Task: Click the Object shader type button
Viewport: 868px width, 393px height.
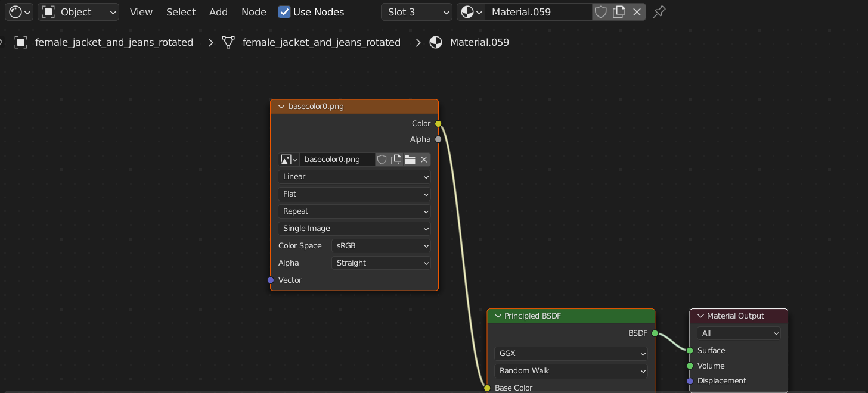Action: point(79,12)
